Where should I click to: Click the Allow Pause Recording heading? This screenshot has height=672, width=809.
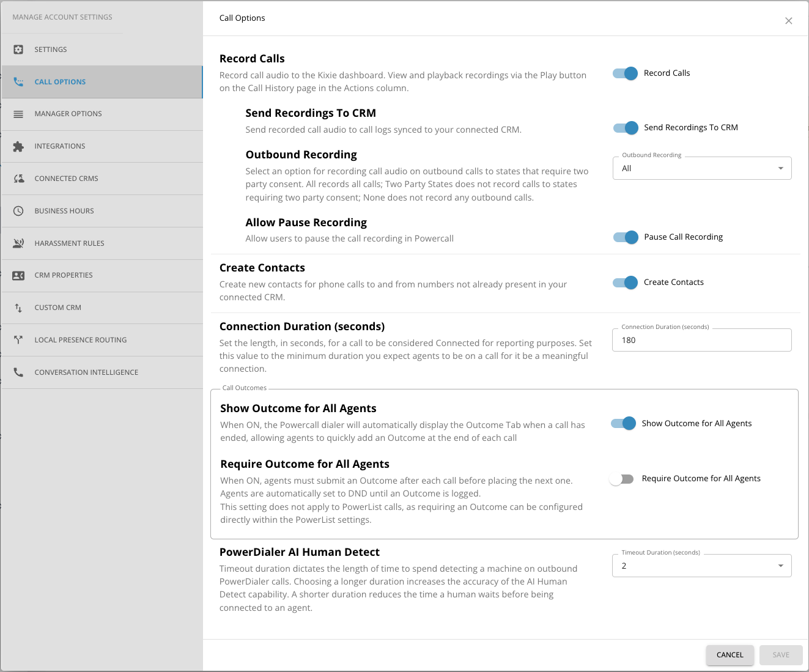coord(306,223)
